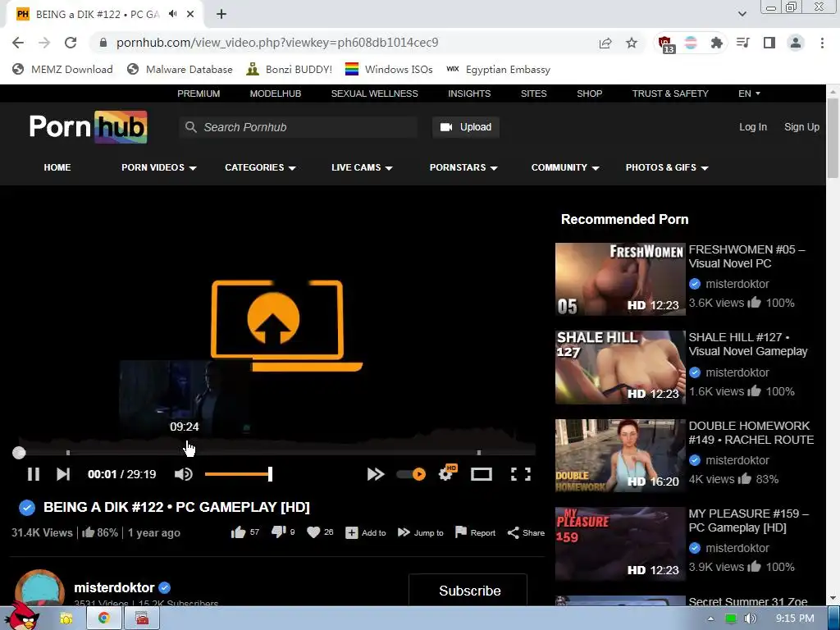This screenshot has width=840, height=630.
Task: Open the FRESHWOMEN #05 video title
Action: click(x=746, y=256)
